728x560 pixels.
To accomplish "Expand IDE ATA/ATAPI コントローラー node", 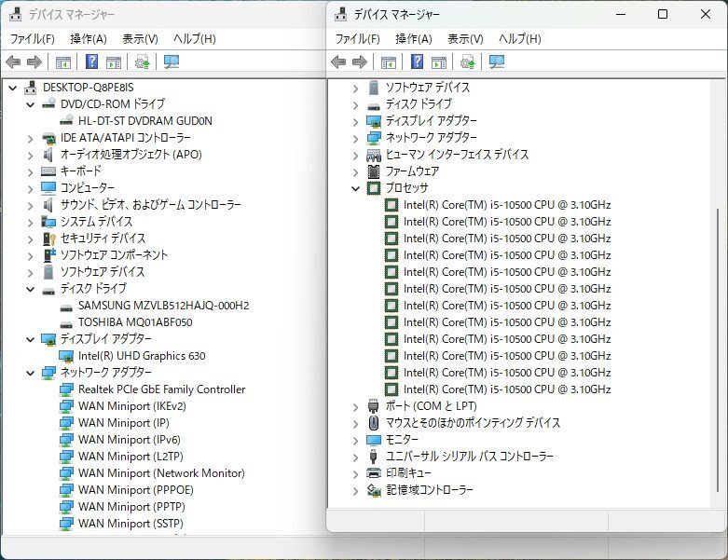I will click(30, 138).
